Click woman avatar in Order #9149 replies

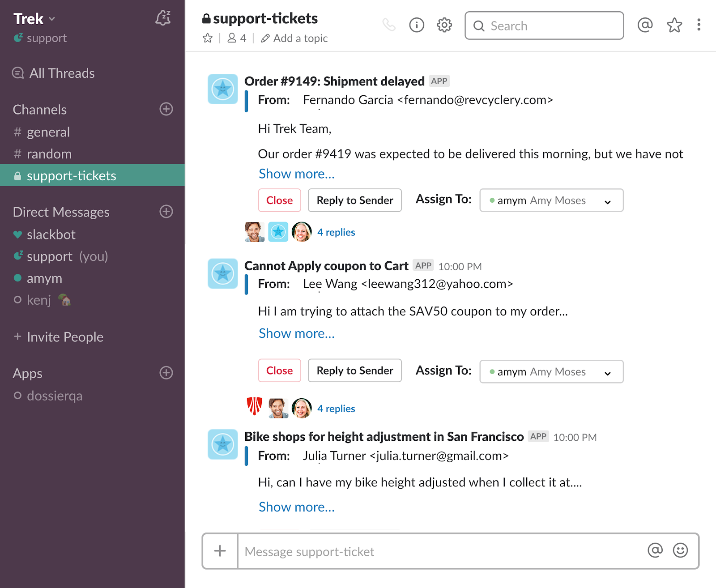(x=302, y=232)
